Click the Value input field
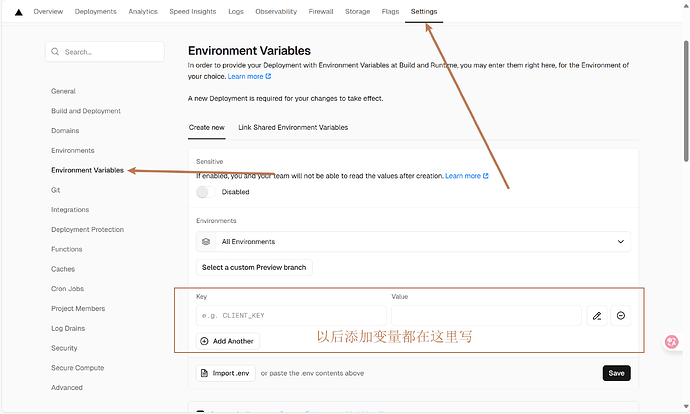The image size is (690, 414). 486,315
